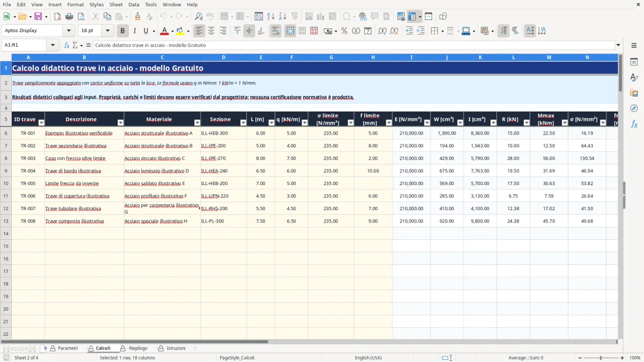
Task: Increase the cell indent
Action: [409, 31]
